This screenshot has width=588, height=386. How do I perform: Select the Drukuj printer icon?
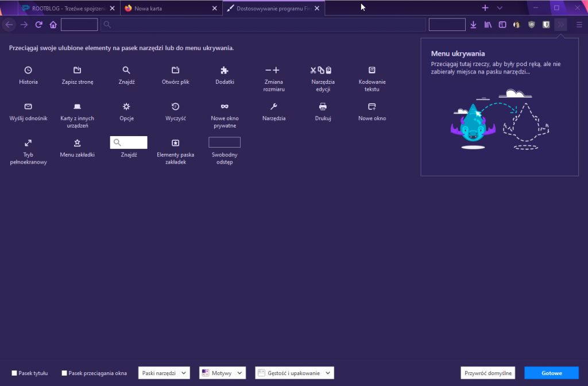pos(323,106)
